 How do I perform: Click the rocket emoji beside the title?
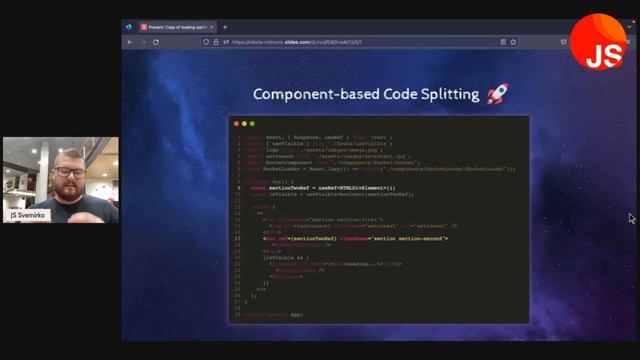click(498, 94)
